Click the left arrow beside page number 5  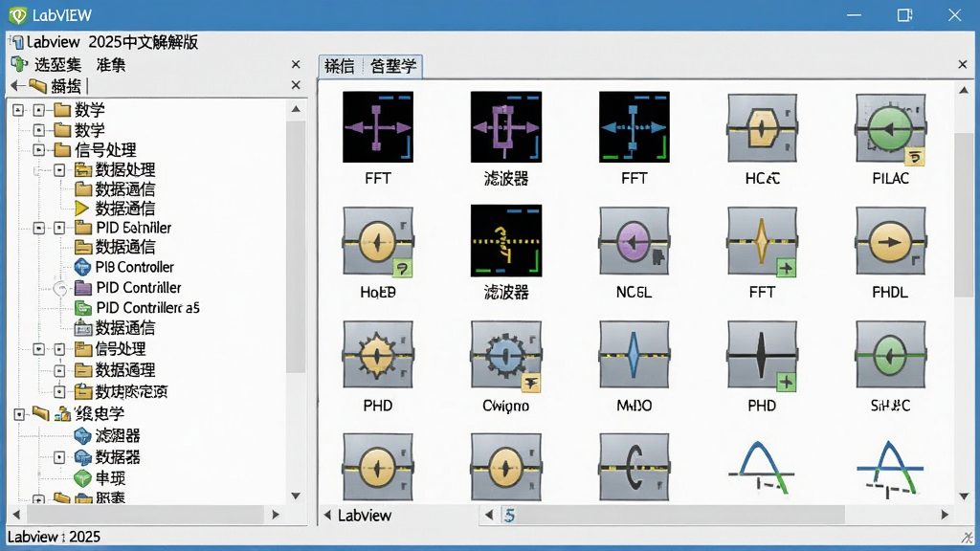[489, 515]
